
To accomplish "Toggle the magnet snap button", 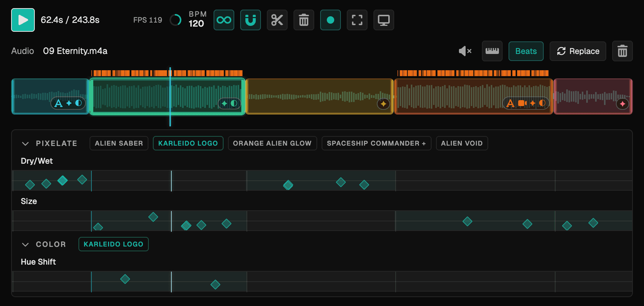I will click(x=251, y=20).
